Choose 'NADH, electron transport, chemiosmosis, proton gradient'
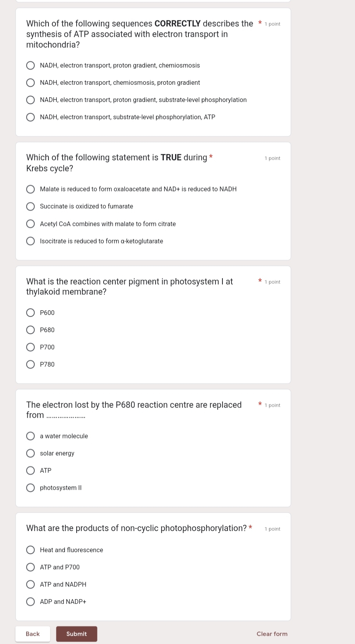 [30, 83]
